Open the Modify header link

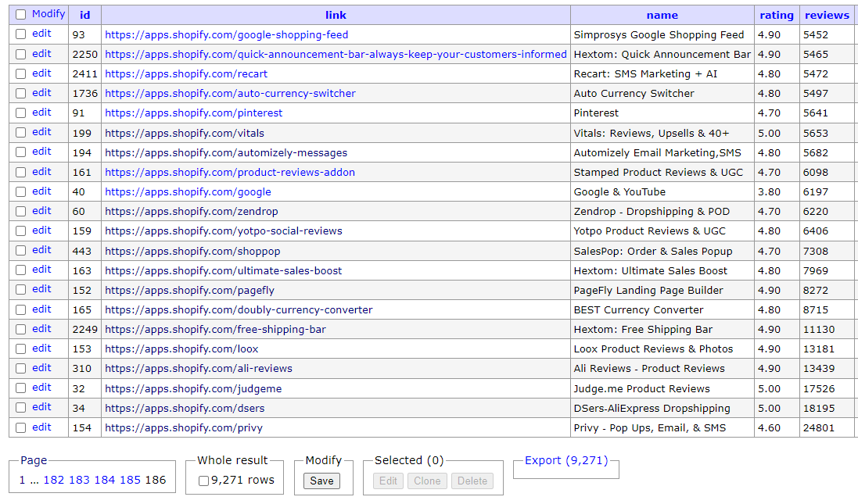click(48, 14)
